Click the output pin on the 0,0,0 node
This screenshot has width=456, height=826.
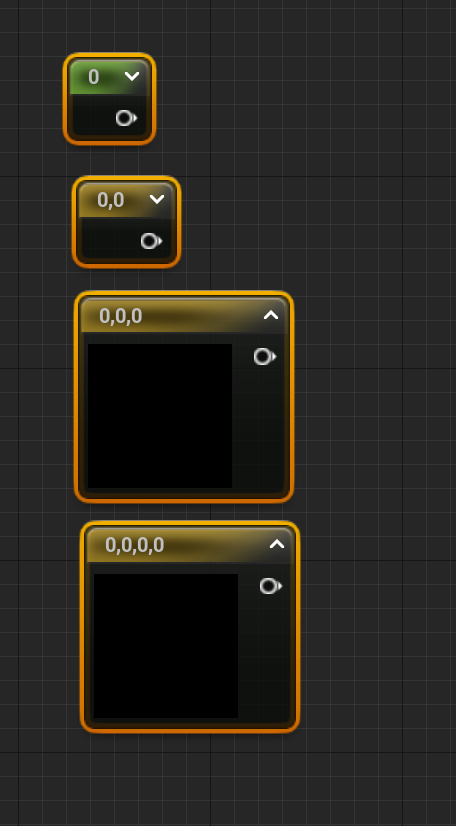point(265,357)
